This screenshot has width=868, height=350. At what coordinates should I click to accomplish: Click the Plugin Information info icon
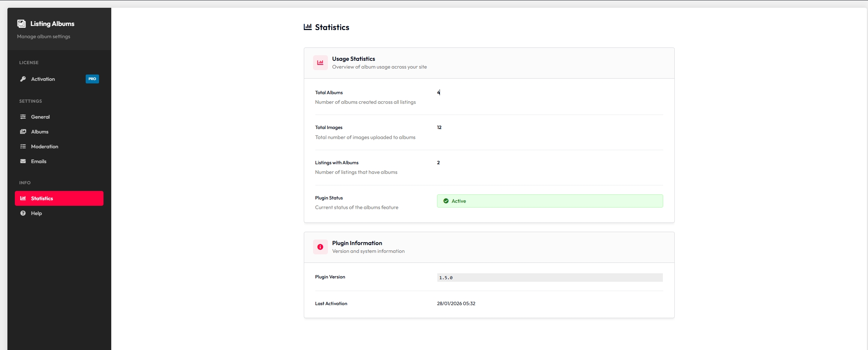[320, 247]
